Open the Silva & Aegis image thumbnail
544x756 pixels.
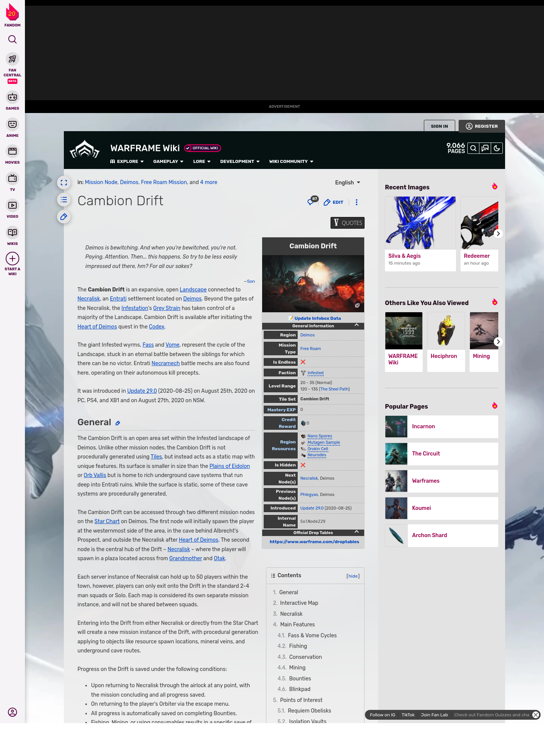(x=420, y=223)
